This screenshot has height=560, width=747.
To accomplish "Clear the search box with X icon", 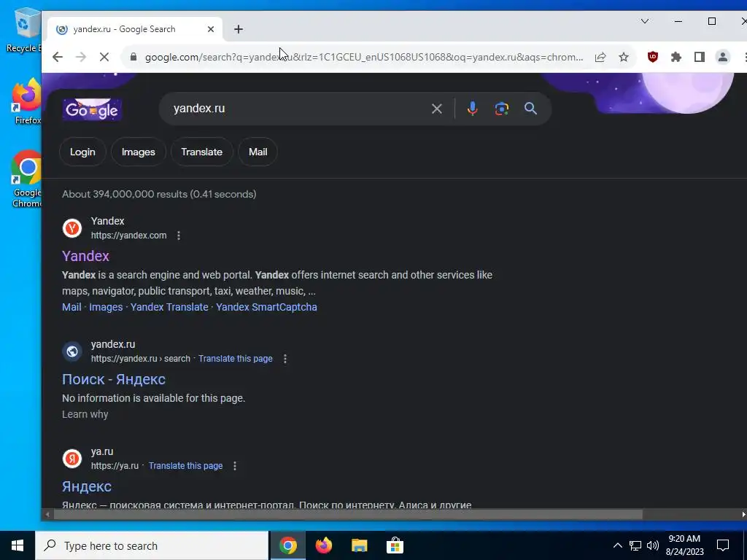I will [x=437, y=109].
